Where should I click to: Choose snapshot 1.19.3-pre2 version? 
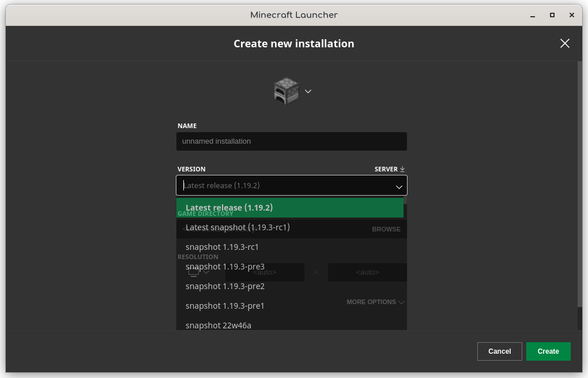point(289,286)
